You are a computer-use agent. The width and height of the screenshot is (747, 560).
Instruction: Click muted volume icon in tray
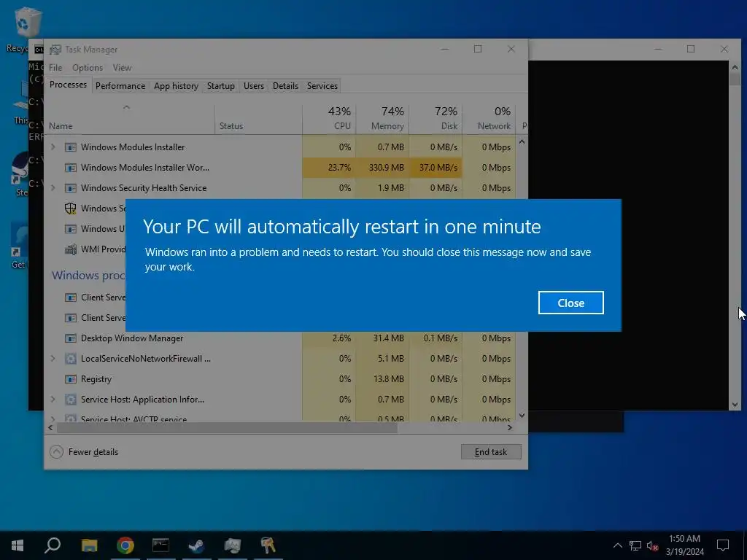pos(652,545)
